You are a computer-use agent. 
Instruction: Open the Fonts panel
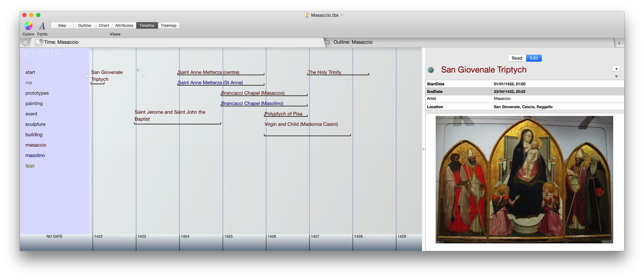point(42,26)
